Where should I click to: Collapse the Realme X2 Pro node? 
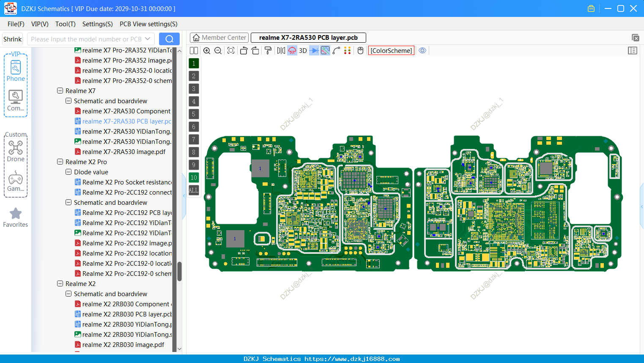[60, 162]
